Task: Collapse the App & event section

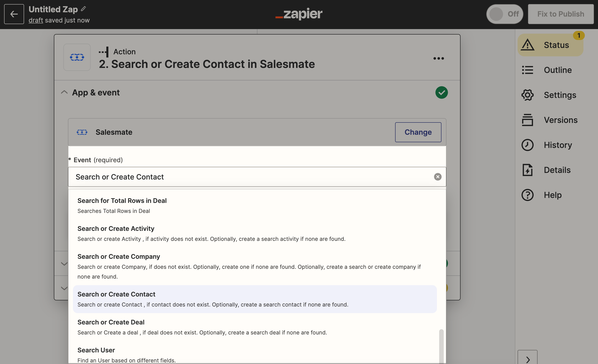Action: click(64, 92)
